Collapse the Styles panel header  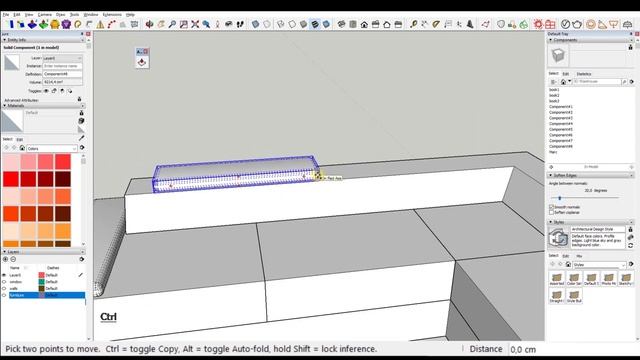[x=550, y=222]
